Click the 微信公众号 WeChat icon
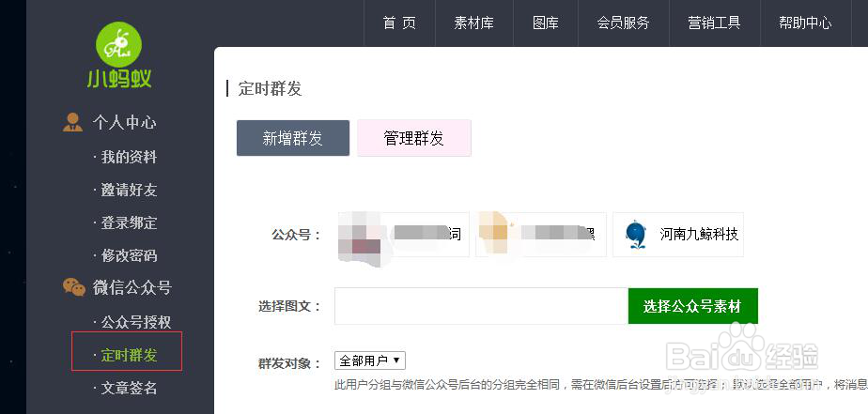Image resolution: width=868 pixels, height=414 pixels. click(x=74, y=287)
